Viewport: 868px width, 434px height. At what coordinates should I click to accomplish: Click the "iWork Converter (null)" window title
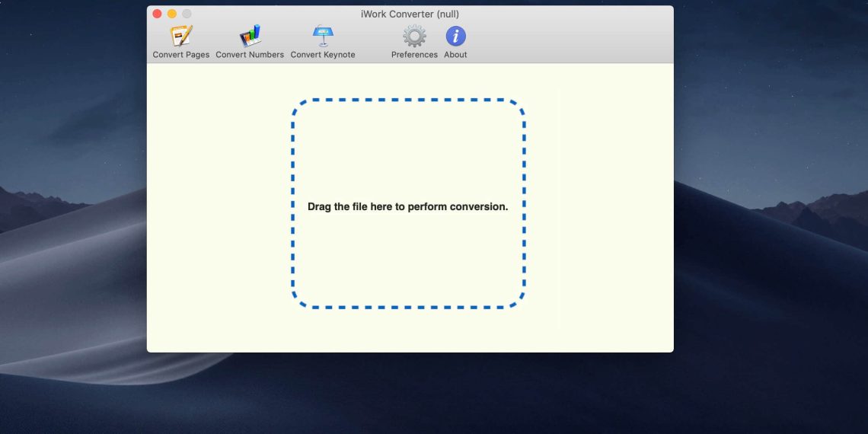pos(410,14)
